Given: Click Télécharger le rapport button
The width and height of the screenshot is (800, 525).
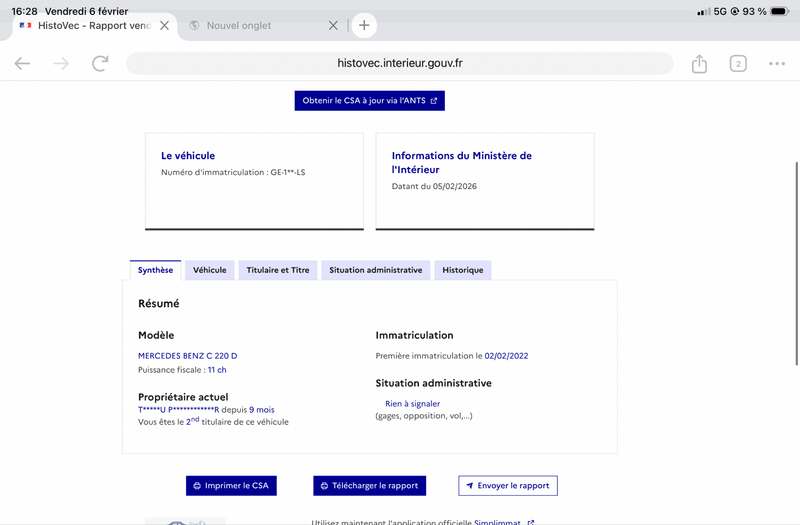Looking at the screenshot, I should [x=369, y=486].
